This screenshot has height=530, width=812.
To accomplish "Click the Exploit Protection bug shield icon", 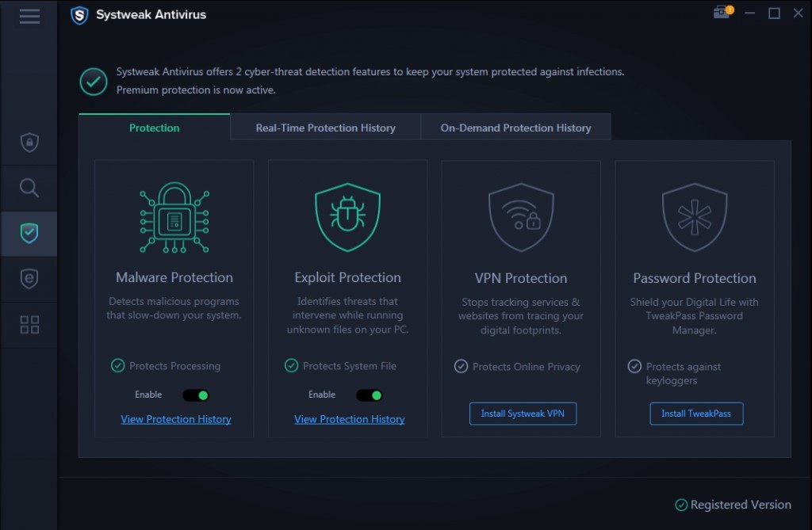I will (348, 217).
